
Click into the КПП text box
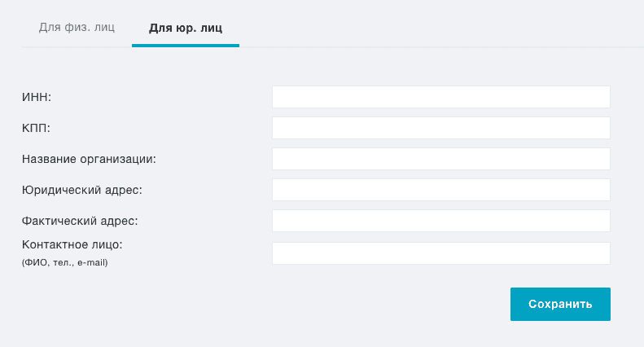[x=441, y=128]
